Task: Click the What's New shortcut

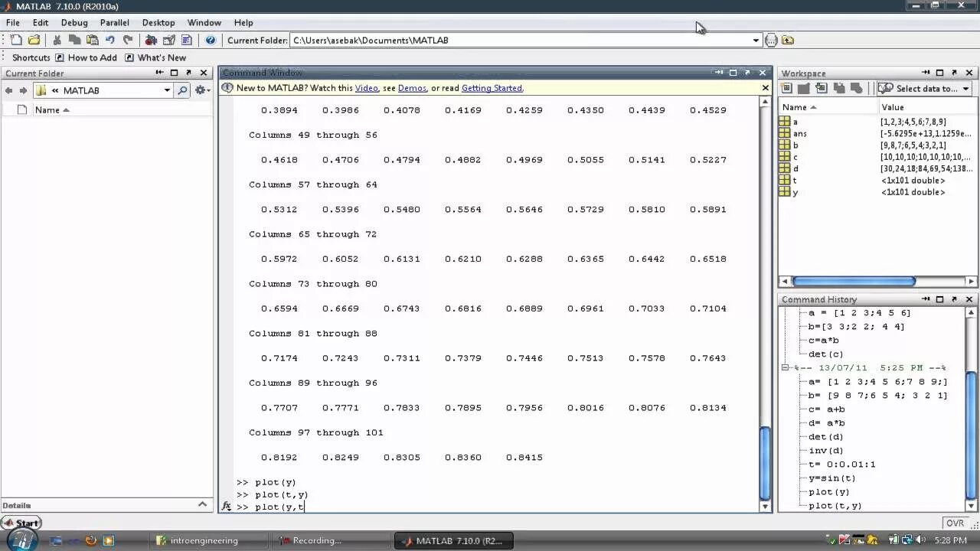Action: tap(155, 57)
